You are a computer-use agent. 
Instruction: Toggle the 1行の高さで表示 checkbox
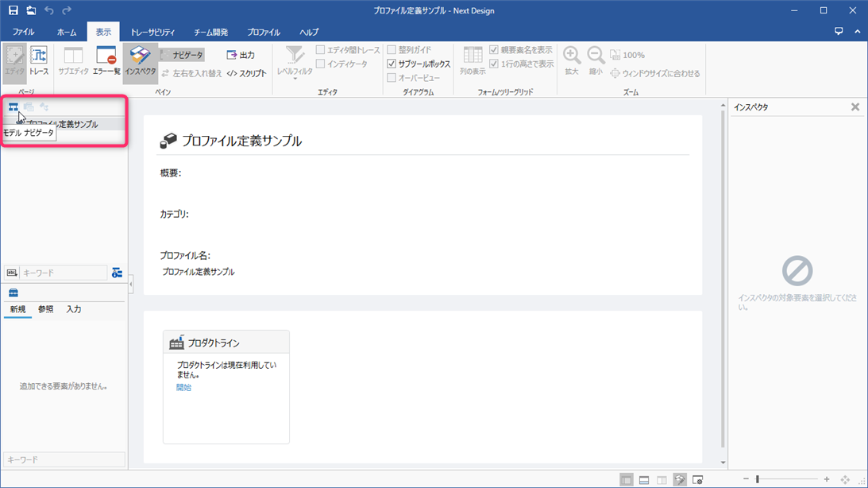494,64
